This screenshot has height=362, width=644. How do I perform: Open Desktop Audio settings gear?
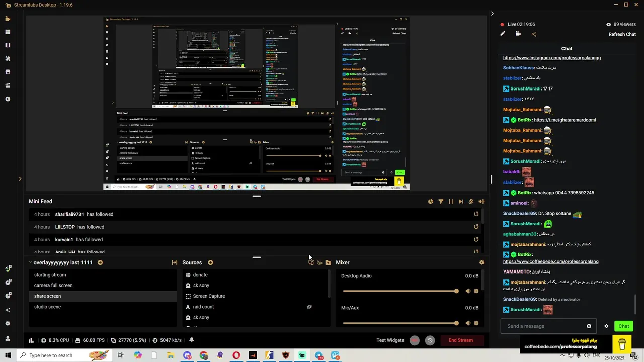tap(476, 291)
